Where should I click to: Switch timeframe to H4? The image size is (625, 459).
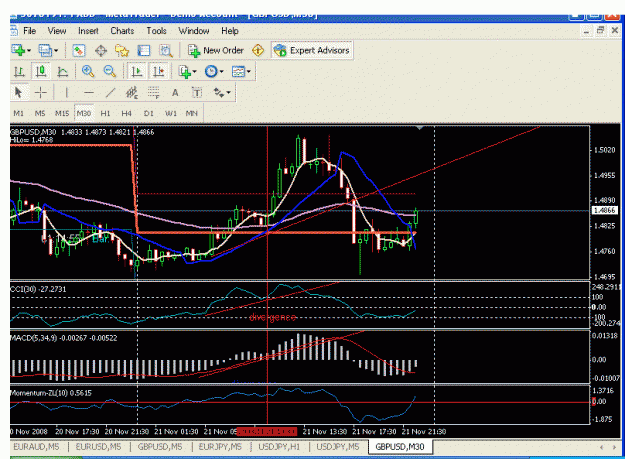(127, 114)
